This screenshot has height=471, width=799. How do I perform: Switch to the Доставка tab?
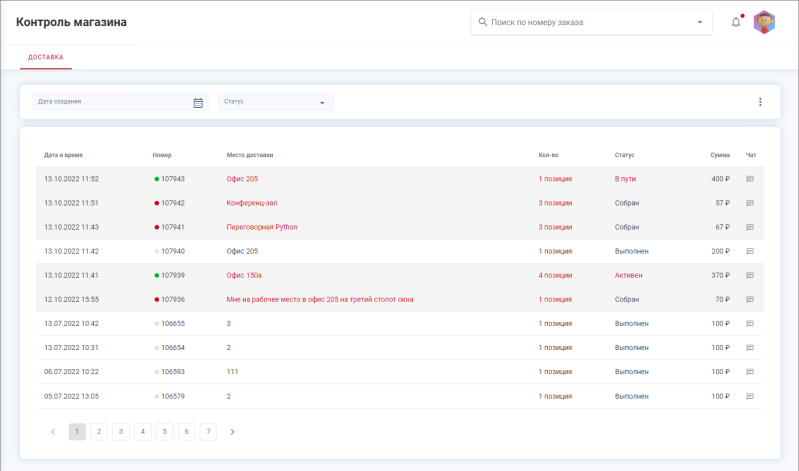[x=46, y=57]
